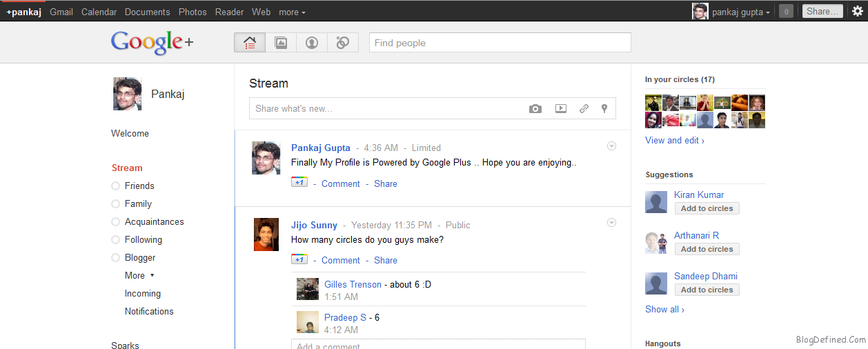This screenshot has width=868, height=349.
Task: Click Jijo Sunny's avatar
Action: [266, 235]
